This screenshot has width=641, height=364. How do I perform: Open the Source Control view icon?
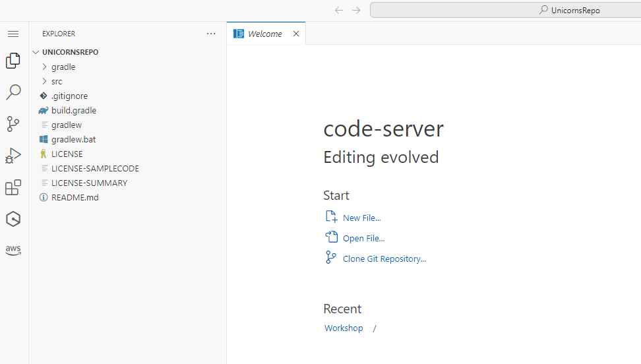tap(13, 124)
